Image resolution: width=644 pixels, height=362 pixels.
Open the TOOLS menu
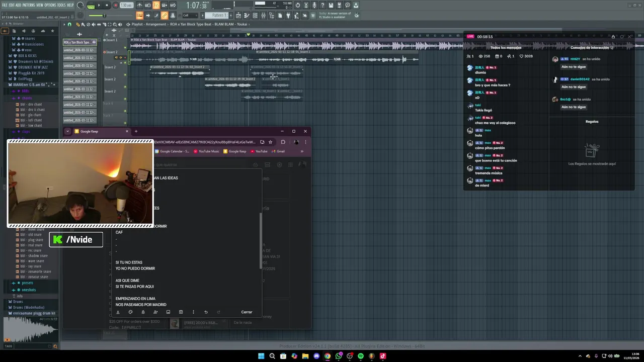click(62, 5)
